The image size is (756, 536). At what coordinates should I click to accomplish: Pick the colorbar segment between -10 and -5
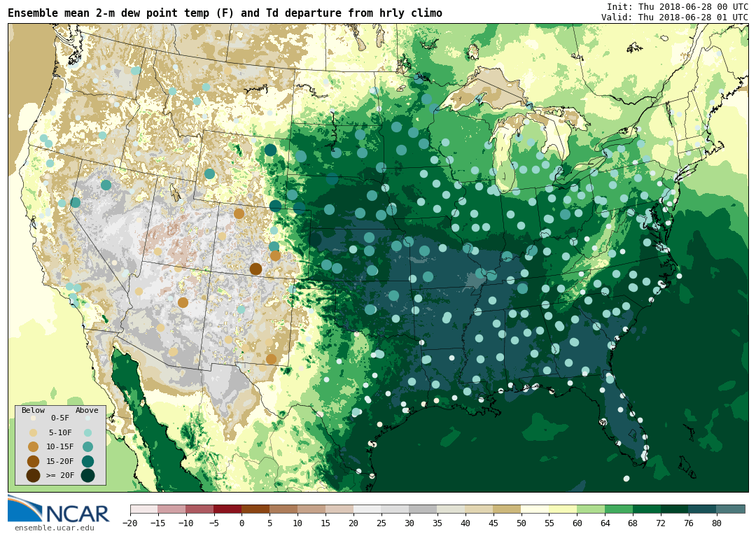click(200, 509)
